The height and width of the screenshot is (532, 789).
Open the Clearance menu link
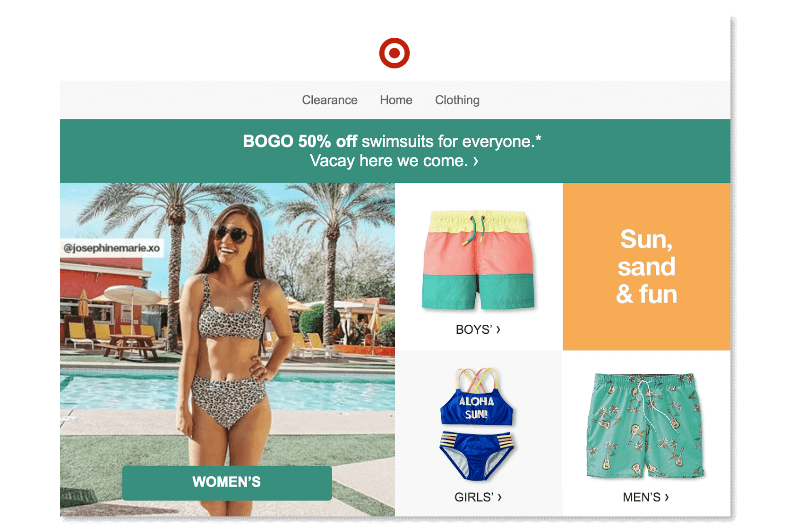(330, 100)
